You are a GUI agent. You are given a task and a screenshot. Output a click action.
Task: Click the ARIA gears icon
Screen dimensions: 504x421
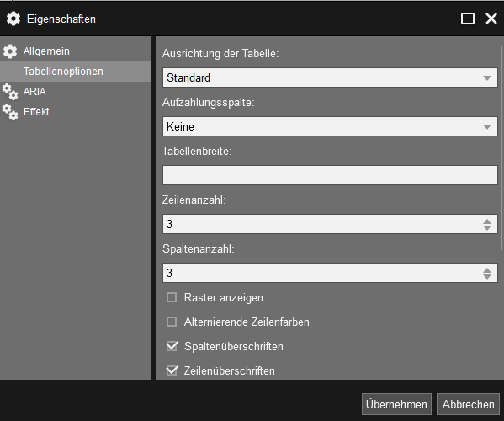click(10, 92)
